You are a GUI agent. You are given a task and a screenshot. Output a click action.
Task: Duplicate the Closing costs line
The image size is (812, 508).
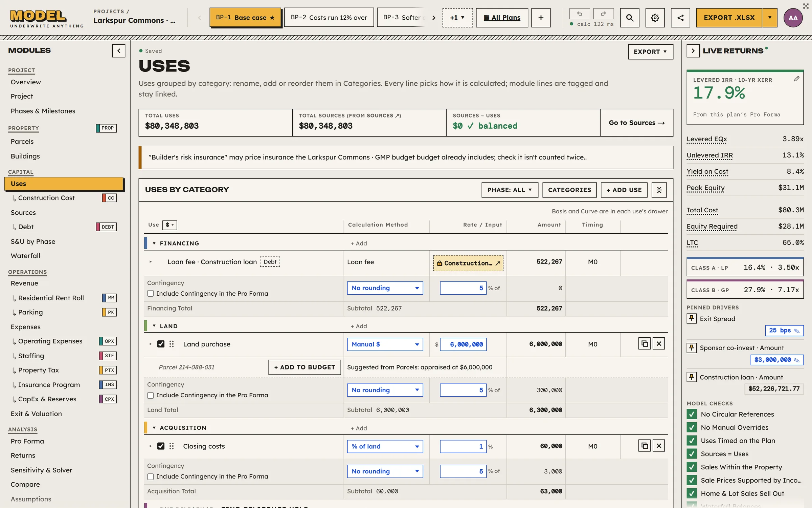coord(645,446)
